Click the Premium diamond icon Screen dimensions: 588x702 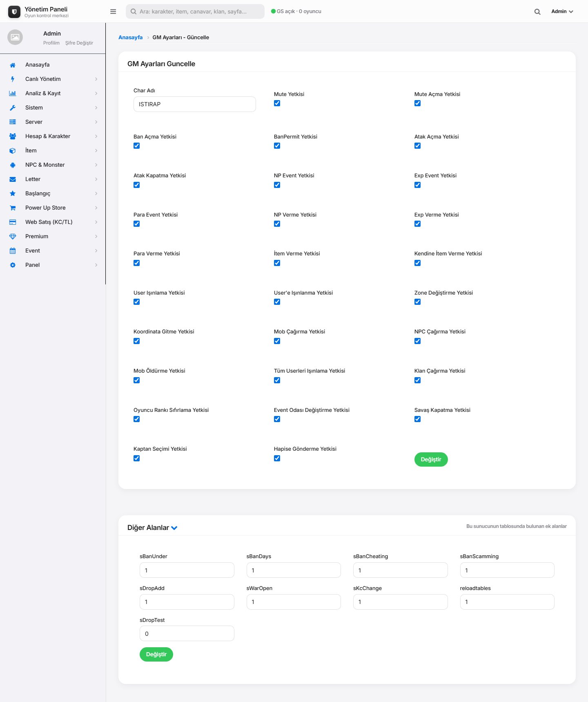13,237
